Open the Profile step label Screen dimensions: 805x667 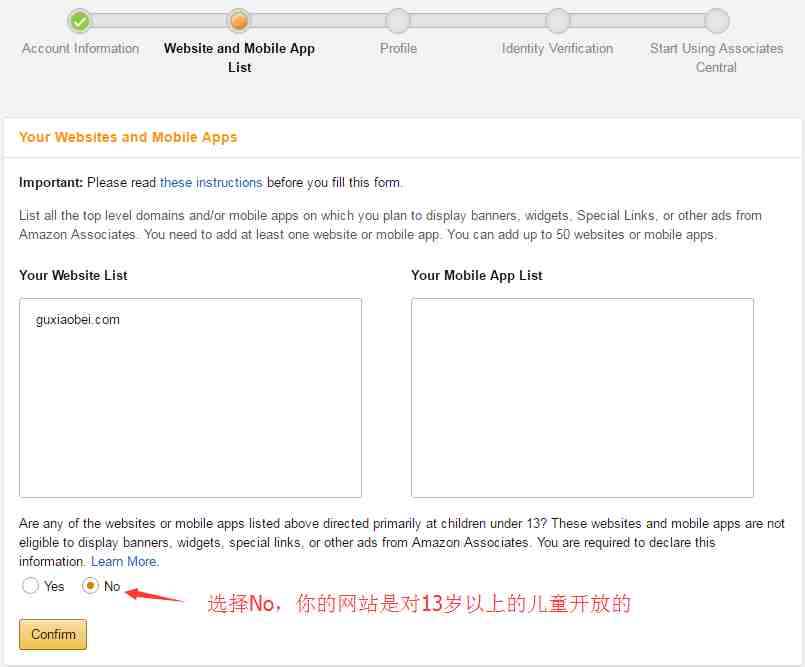[x=398, y=49]
